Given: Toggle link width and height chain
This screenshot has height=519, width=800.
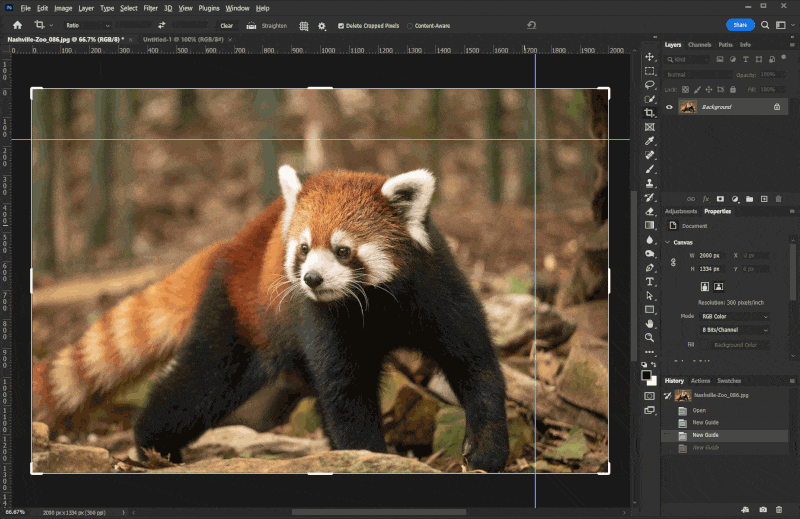Looking at the screenshot, I should pyautogui.click(x=673, y=262).
